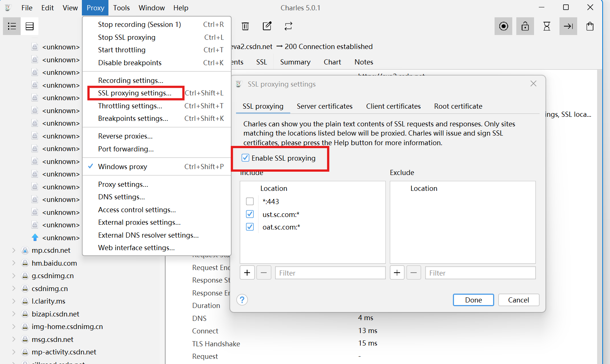
Task: Open the File menu
Action: pyautogui.click(x=27, y=8)
